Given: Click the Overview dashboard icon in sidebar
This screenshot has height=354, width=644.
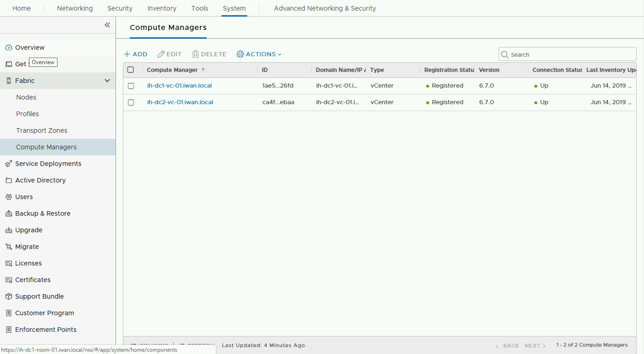Looking at the screenshot, I should click(9, 47).
